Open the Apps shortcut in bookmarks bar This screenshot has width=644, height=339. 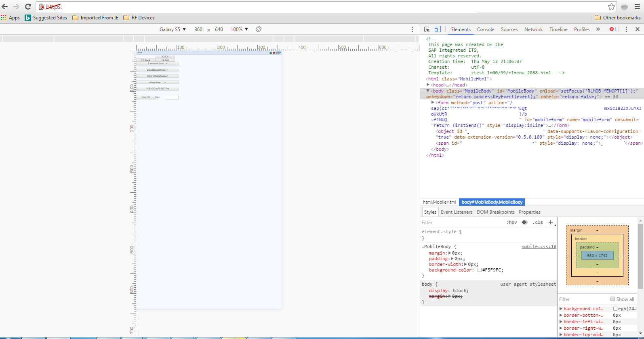[x=11, y=18]
